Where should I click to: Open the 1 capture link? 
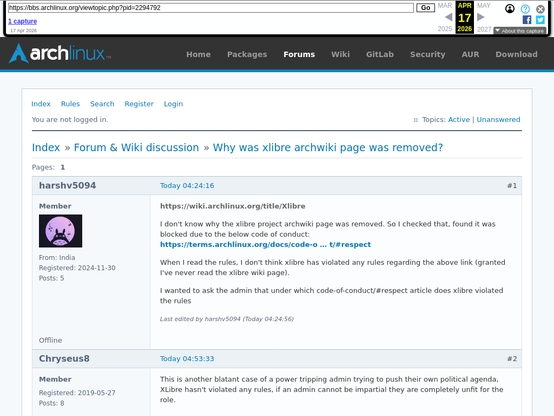[23, 21]
